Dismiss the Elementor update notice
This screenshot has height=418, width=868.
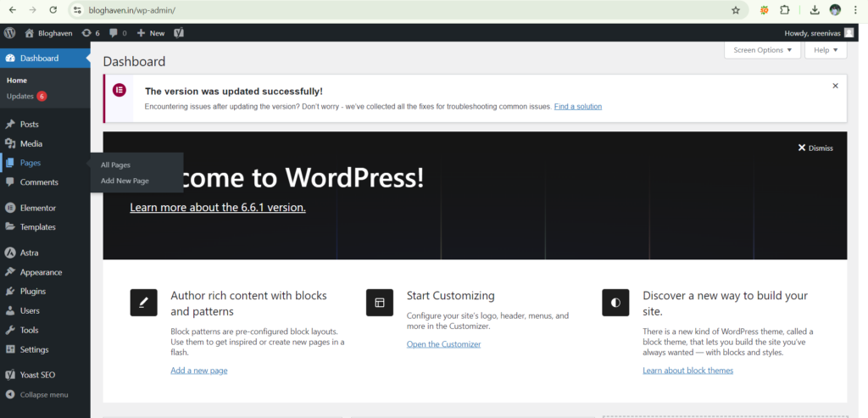point(835,86)
